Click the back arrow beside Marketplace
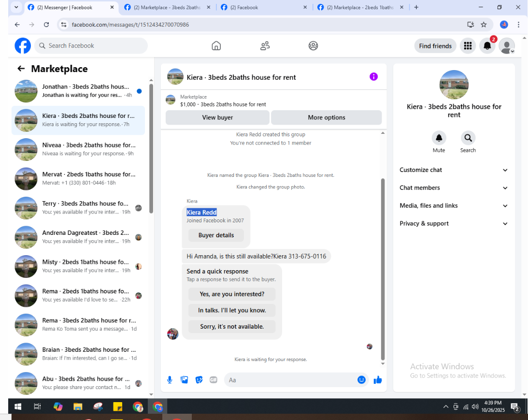 click(x=21, y=69)
